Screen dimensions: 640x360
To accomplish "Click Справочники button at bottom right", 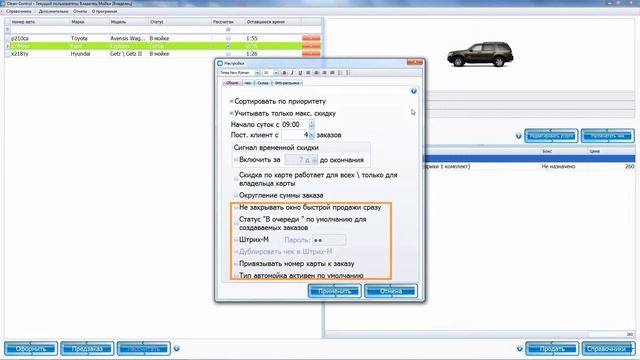I will click(x=608, y=349).
